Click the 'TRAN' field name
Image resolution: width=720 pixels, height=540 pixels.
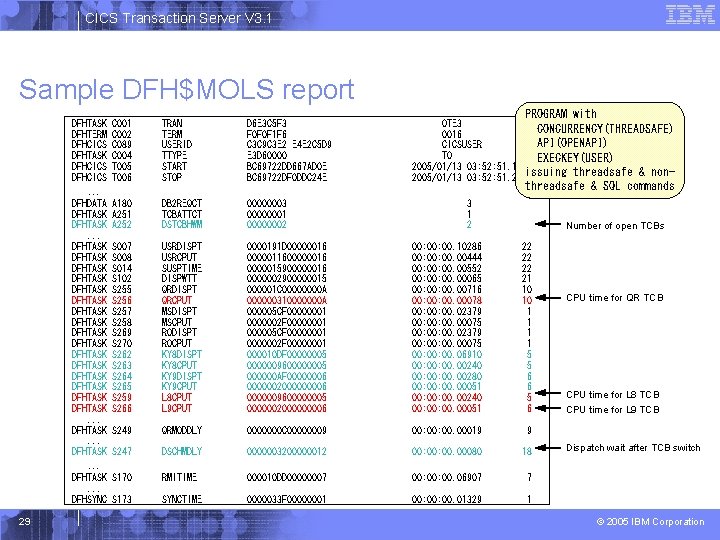pos(172,123)
